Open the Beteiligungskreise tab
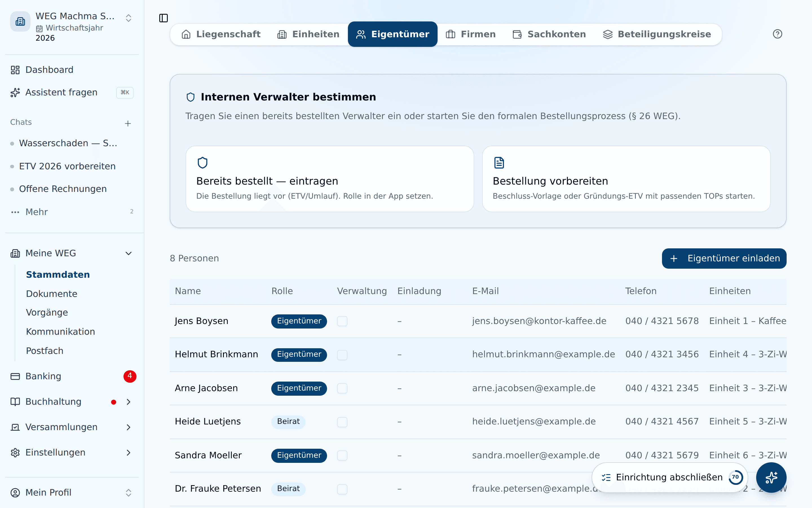812x508 pixels. click(657, 34)
